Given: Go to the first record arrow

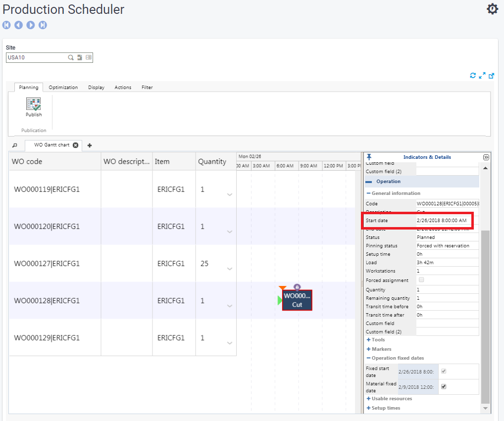Looking at the screenshot, I should (x=6, y=25).
